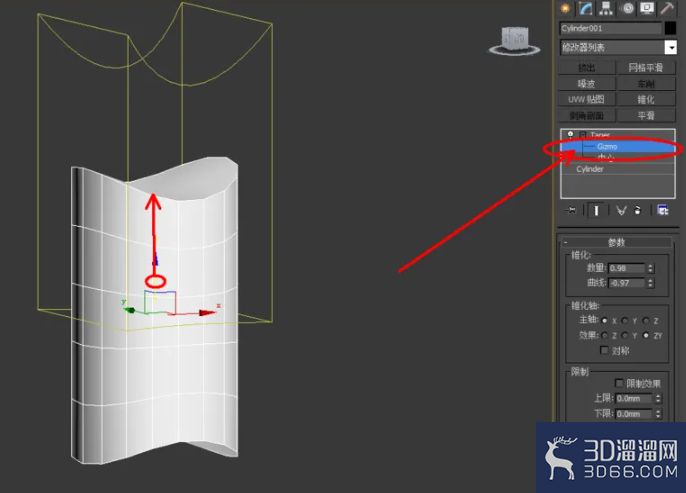This screenshot has height=493, width=686.
Task: Click the 曲线 curve spinner arrows
Action: coord(651,283)
